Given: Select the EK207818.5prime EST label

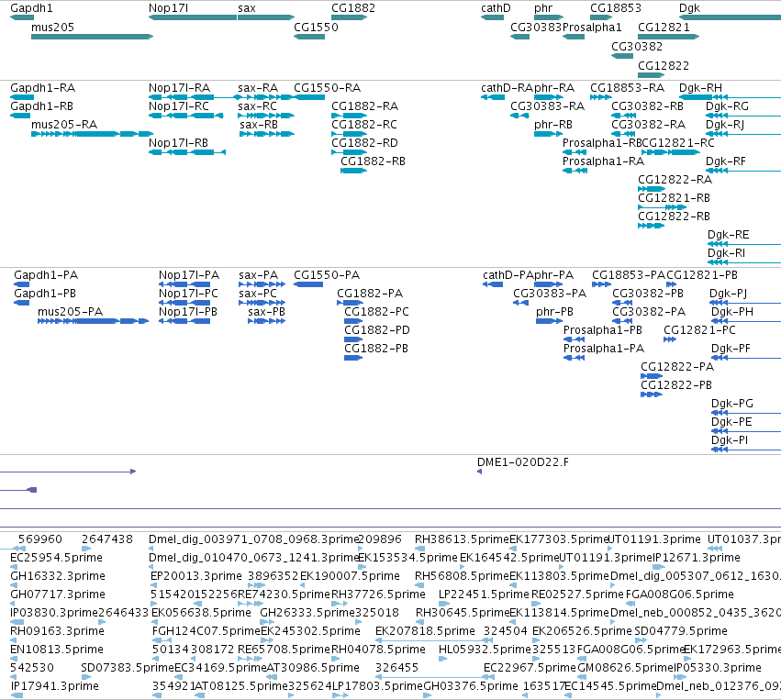Looking at the screenshot, I should [x=425, y=631].
